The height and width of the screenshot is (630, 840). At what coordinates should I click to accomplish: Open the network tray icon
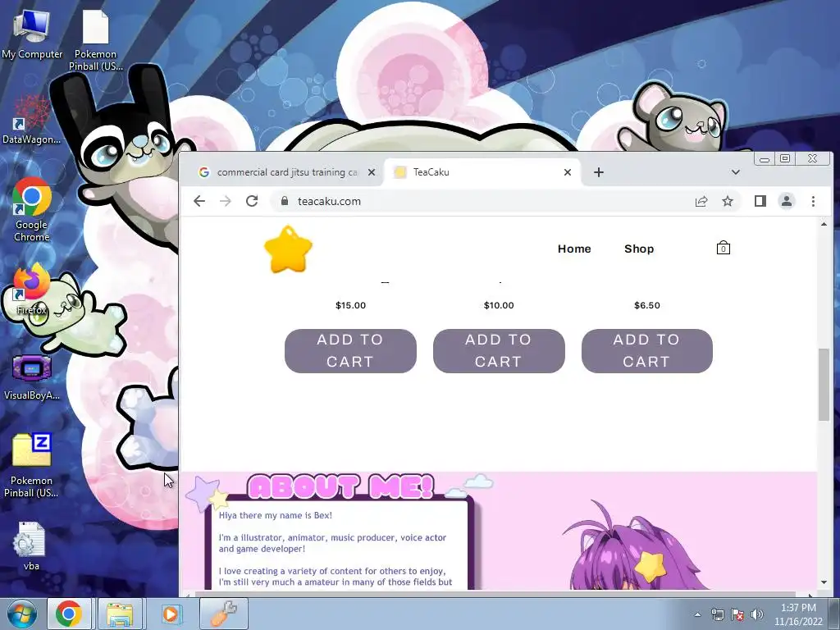coord(717,614)
